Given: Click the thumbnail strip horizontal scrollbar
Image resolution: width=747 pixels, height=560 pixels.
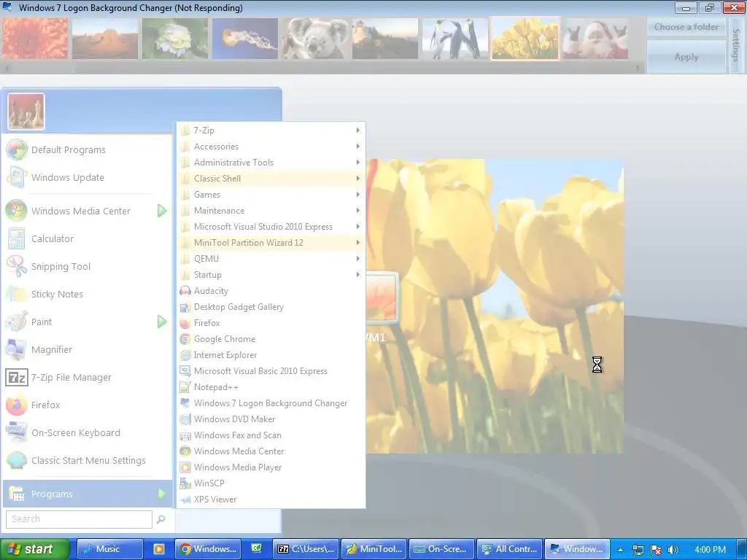Looking at the screenshot, I should click(322, 69).
